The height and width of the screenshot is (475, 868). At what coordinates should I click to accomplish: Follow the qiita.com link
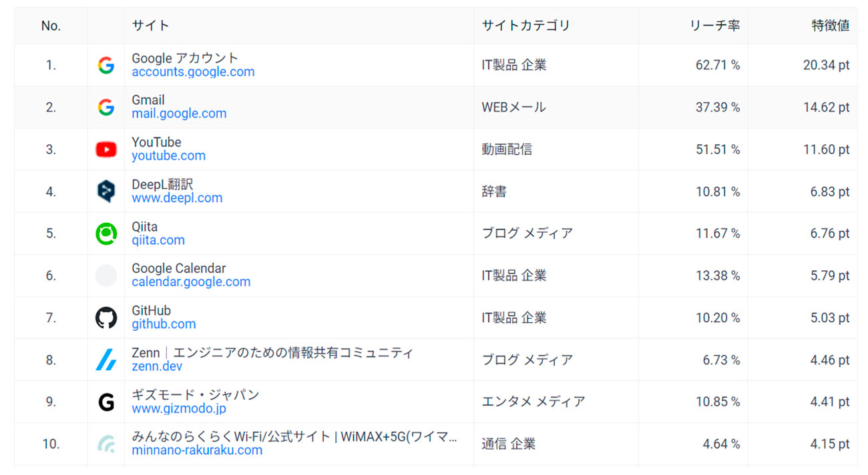point(158,240)
